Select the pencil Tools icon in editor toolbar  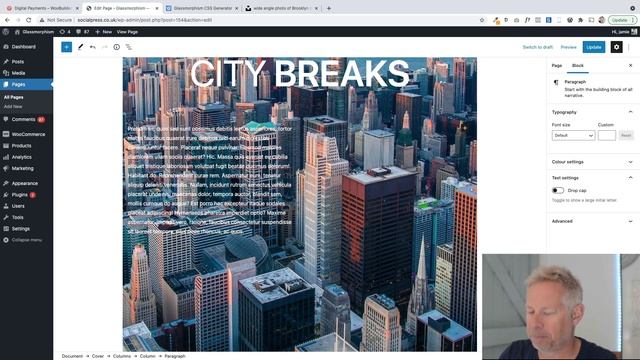[x=81, y=47]
